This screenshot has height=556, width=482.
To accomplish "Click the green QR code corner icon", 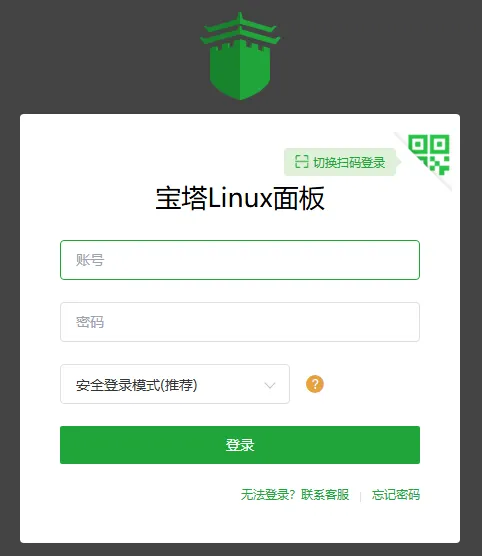I will (429, 154).
